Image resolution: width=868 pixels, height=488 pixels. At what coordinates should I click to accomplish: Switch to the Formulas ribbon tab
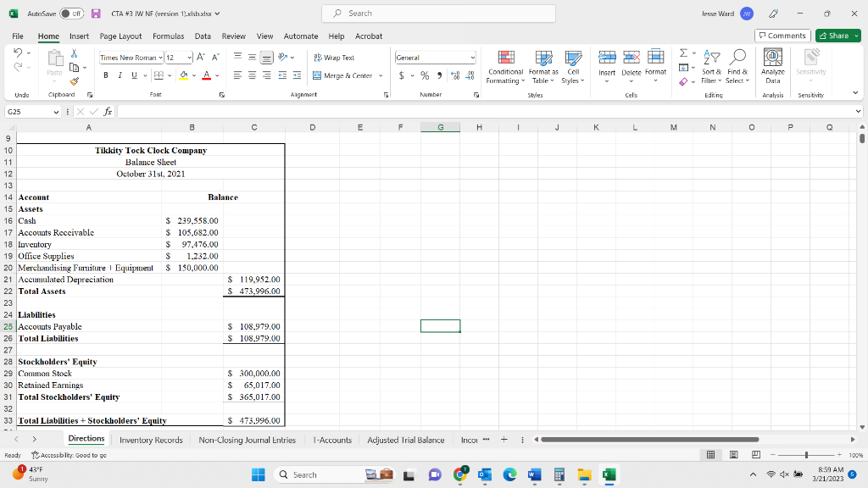(168, 36)
